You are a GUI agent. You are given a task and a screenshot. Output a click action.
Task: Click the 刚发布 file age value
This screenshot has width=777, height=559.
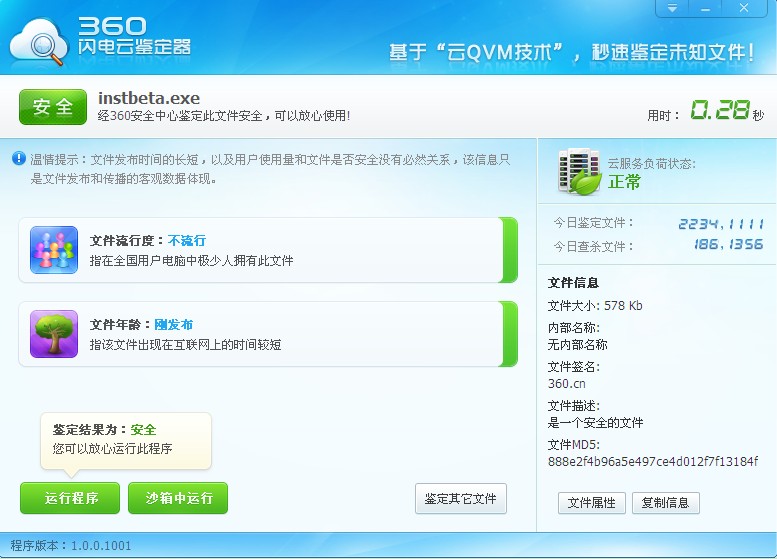(174, 325)
